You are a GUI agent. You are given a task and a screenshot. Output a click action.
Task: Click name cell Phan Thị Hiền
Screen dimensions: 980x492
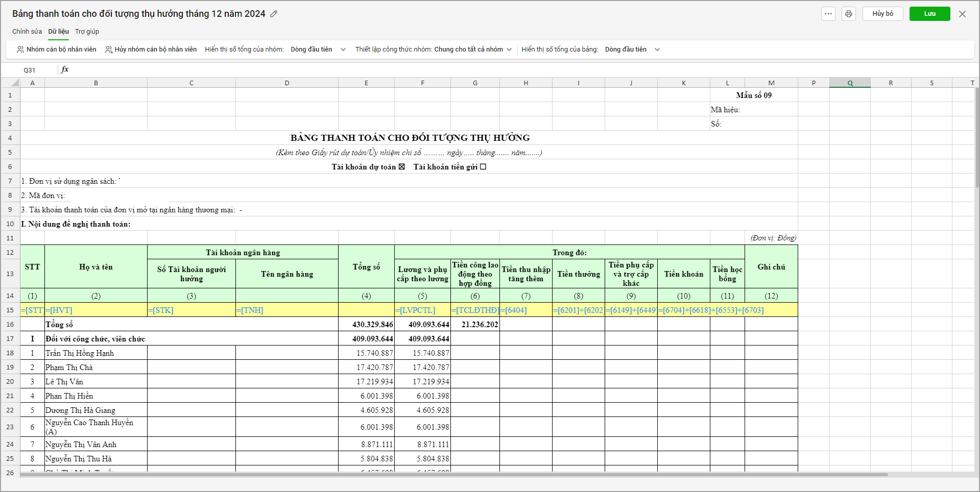[x=96, y=396]
